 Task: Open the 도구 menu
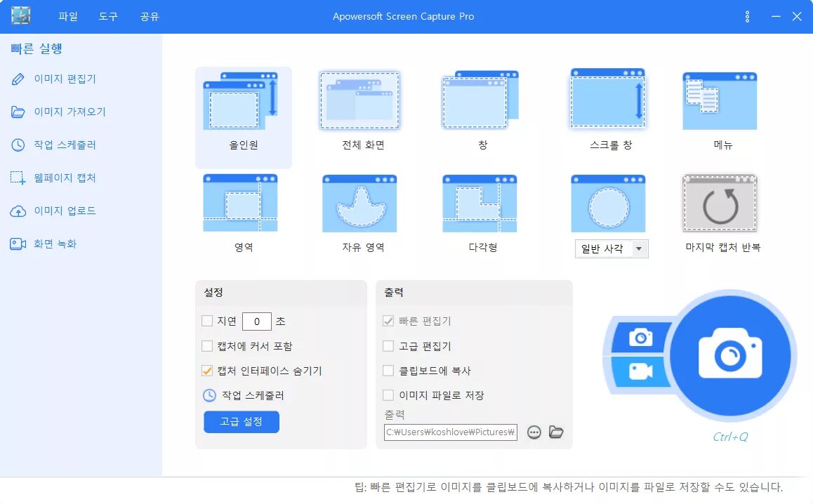[x=108, y=17]
